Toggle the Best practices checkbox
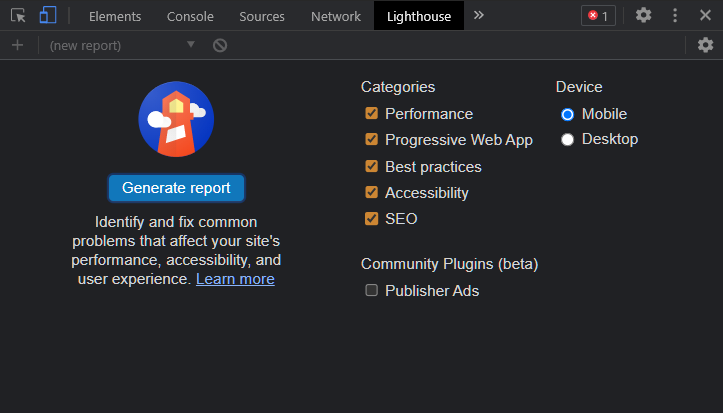The width and height of the screenshot is (723, 413). pyautogui.click(x=371, y=166)
